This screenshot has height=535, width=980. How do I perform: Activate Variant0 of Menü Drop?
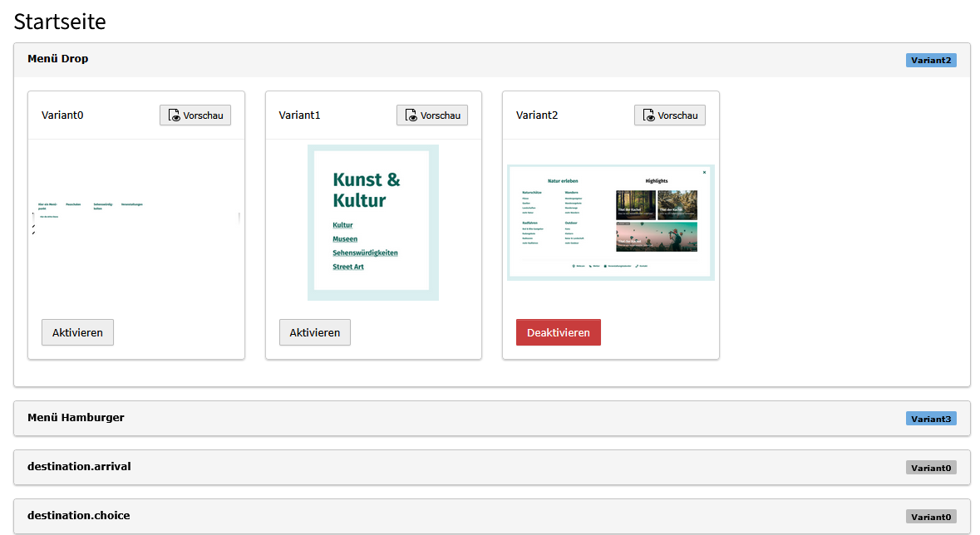coord(77,332)
